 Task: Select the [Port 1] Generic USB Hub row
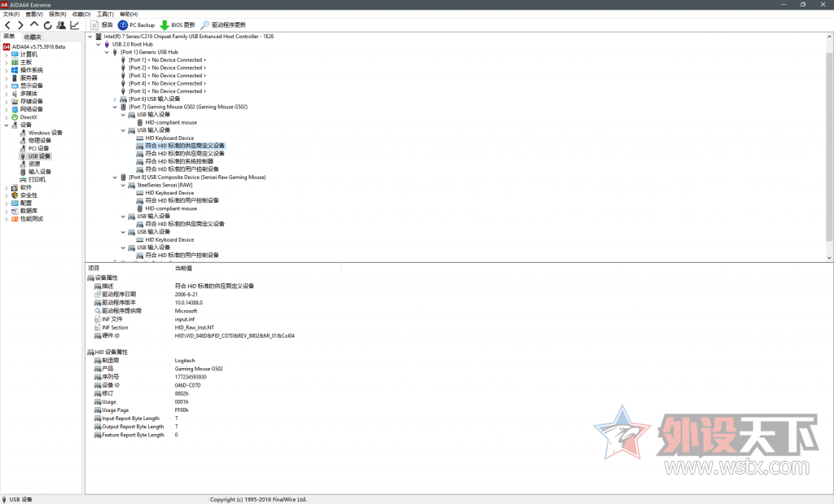(149, 52)
